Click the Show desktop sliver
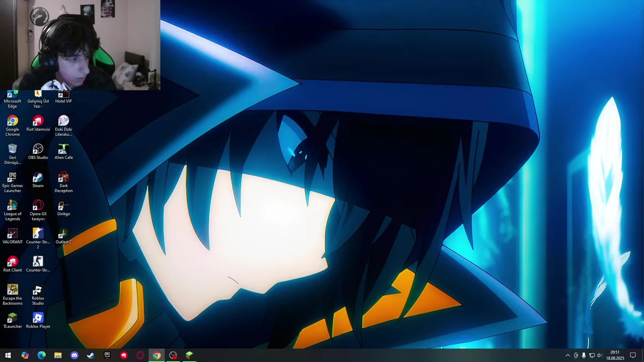 click(x=642, y=355)
